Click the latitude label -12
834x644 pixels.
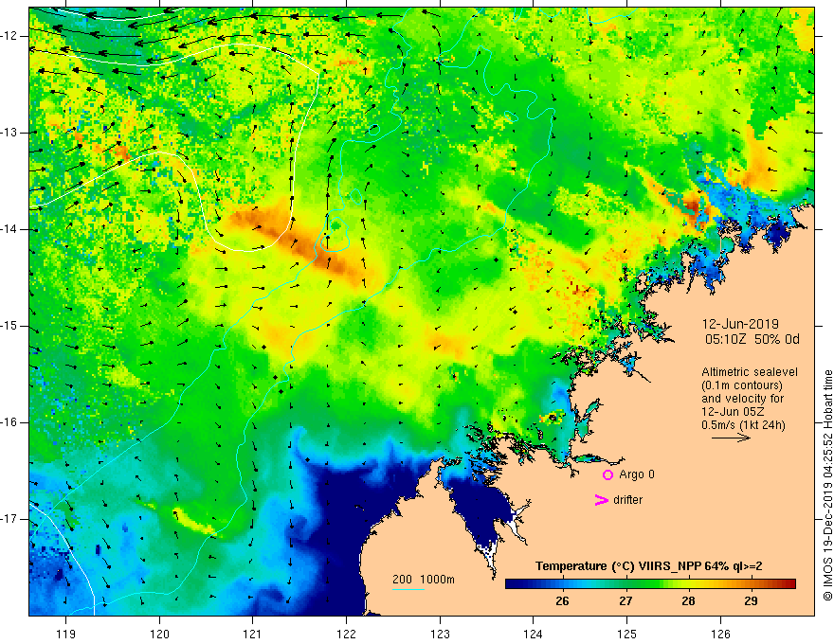click(x=9, y=36)
